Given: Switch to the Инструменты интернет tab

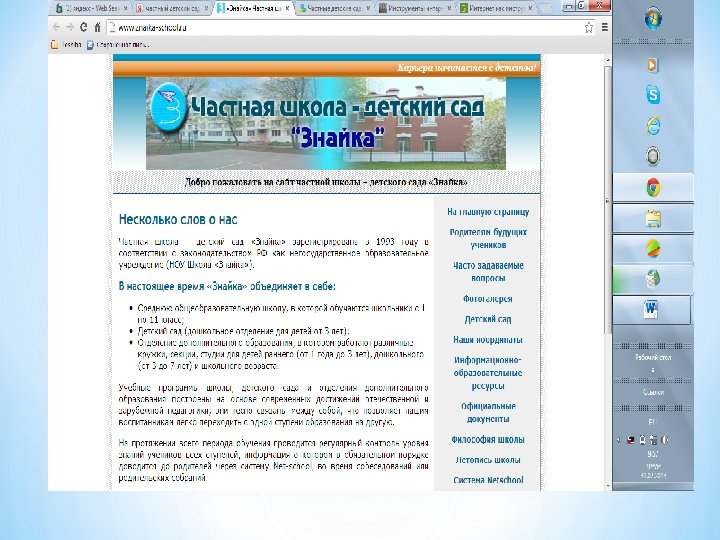Looking at the screenshot, I should tap(416, 8).
